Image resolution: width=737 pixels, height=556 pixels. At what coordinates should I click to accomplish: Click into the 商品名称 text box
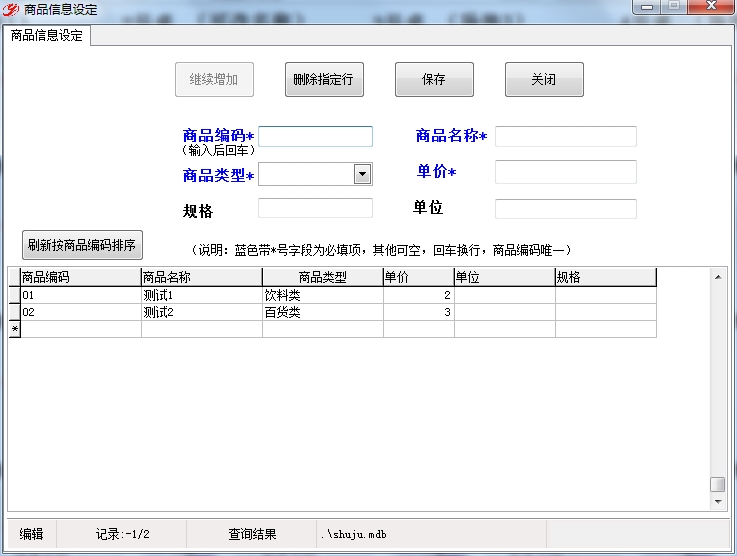point(565,136)
